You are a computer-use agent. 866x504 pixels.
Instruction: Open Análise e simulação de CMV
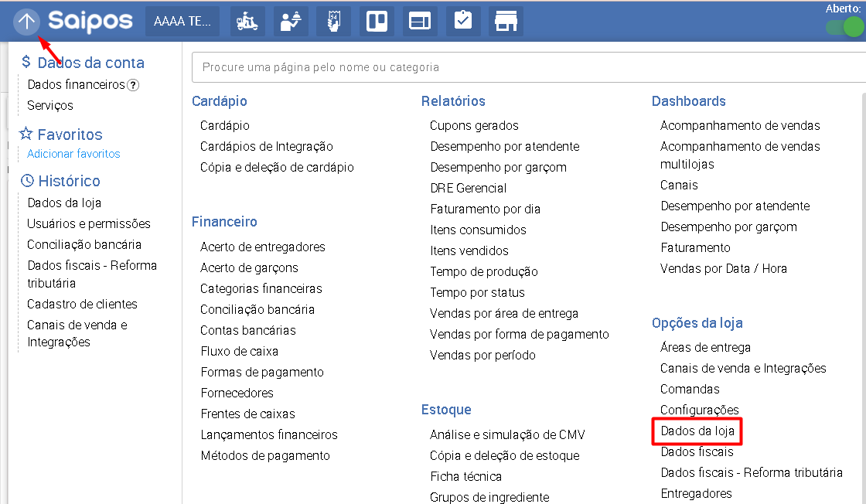tap(507, 435)
